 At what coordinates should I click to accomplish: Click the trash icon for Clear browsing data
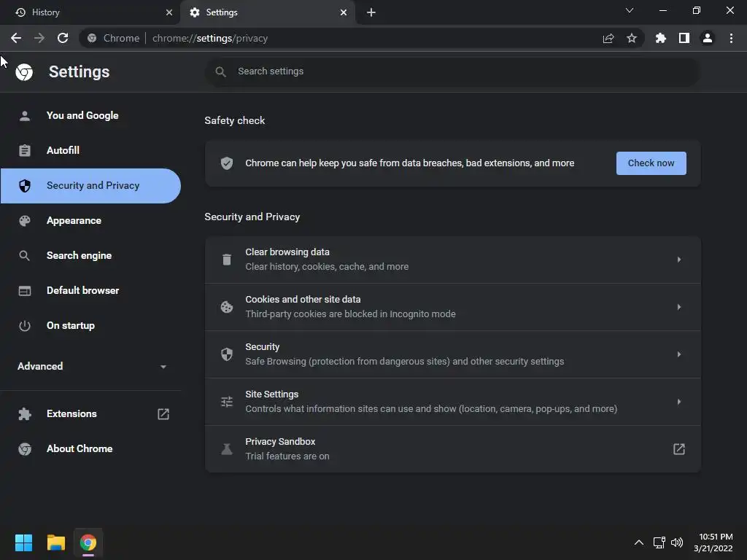(x=227, y=260)
